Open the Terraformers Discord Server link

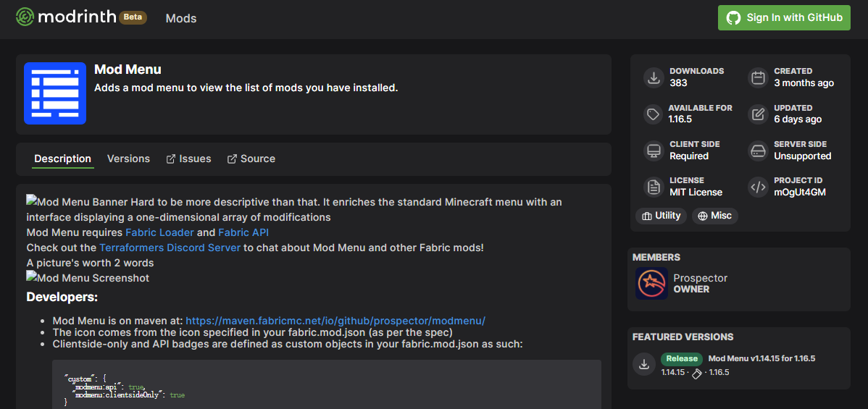coord(170,248)
